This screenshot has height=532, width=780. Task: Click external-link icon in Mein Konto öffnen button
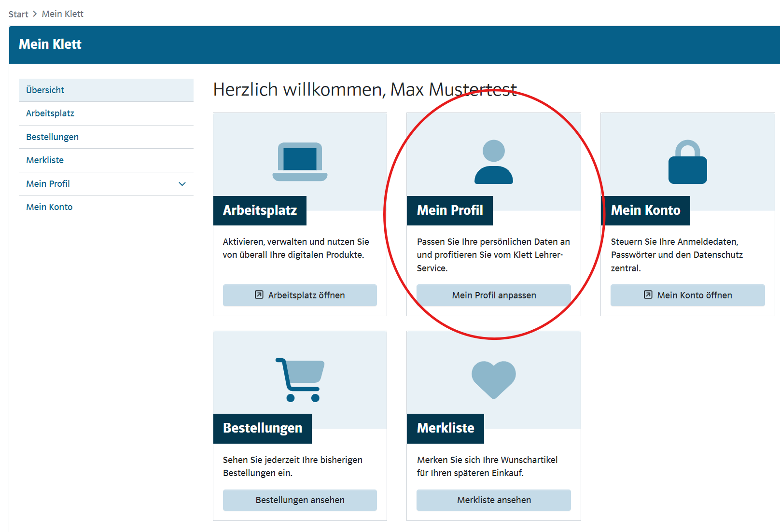pos(648,295)
